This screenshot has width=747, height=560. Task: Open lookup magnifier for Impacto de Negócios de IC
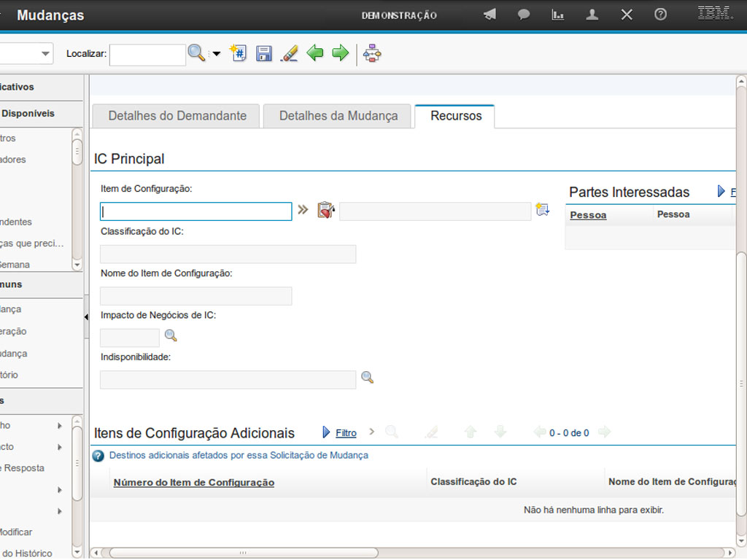tap(171, 335)
